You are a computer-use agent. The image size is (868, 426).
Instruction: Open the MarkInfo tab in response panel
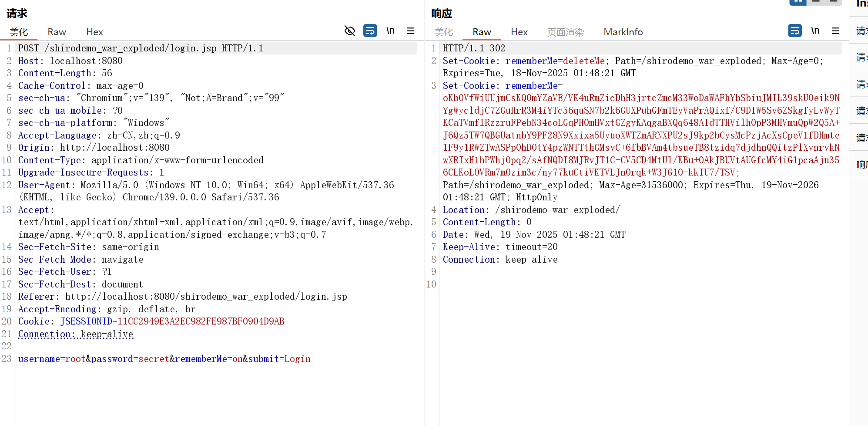[623, 32]
